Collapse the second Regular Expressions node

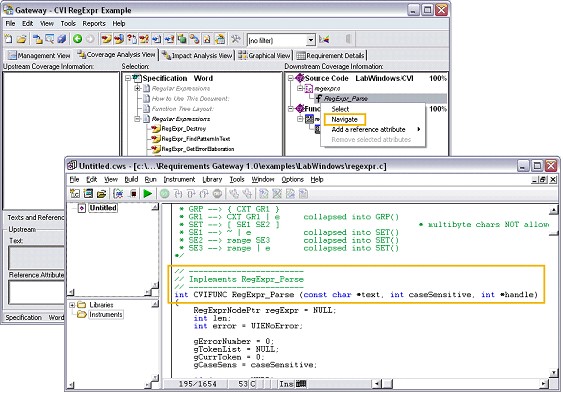click(138, 119)
